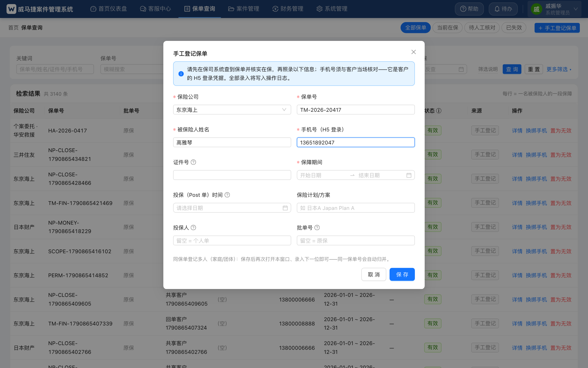Click the 保障期间 calendar icon
This screenshot has width=588, height=368.
[x=409, y=175]
